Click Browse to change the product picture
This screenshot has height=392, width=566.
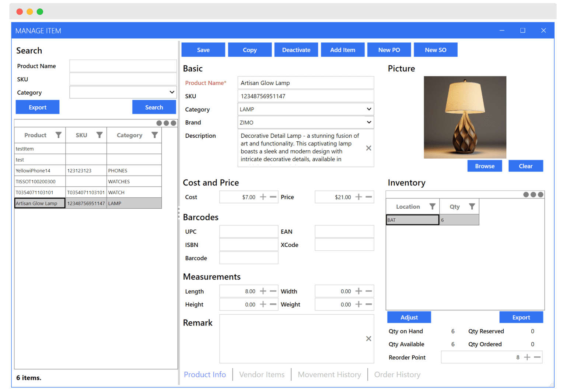coord(485,166)
